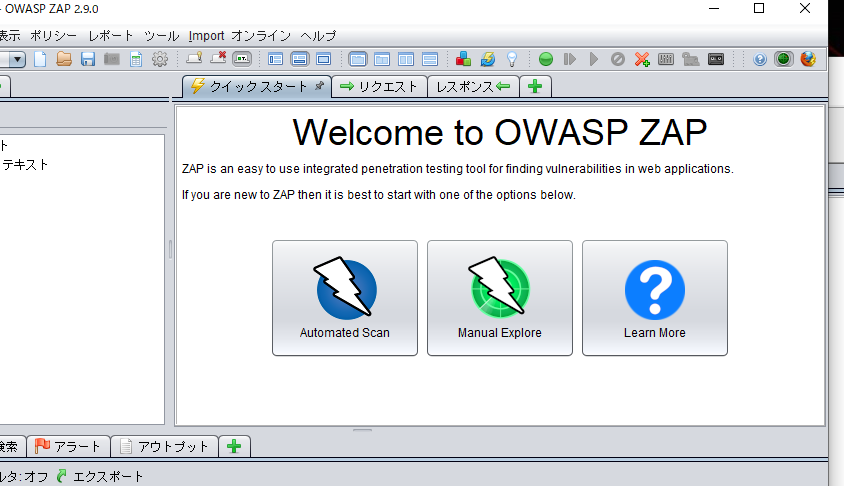Open the Manual Explore option
Image resolution: width=844 pixels, height=486 pixels.
(x=500, y=298)
